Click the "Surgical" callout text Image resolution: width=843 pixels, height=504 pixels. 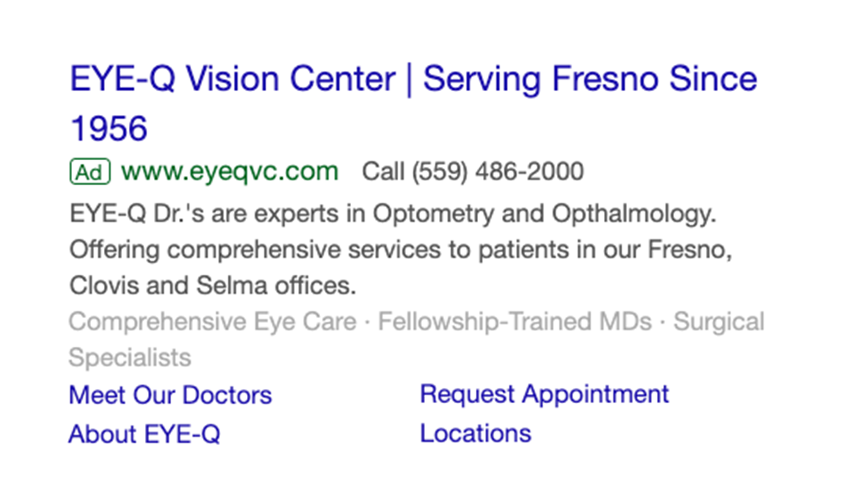coord(718,322)
